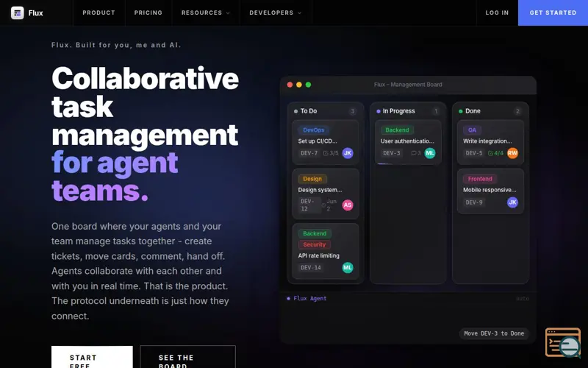Screen dimensions: 588x368
Task: Click the Flux brand name
Action: tap(35, 13)
